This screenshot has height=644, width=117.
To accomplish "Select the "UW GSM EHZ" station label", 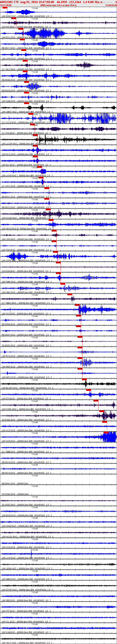I will point(9,101).
